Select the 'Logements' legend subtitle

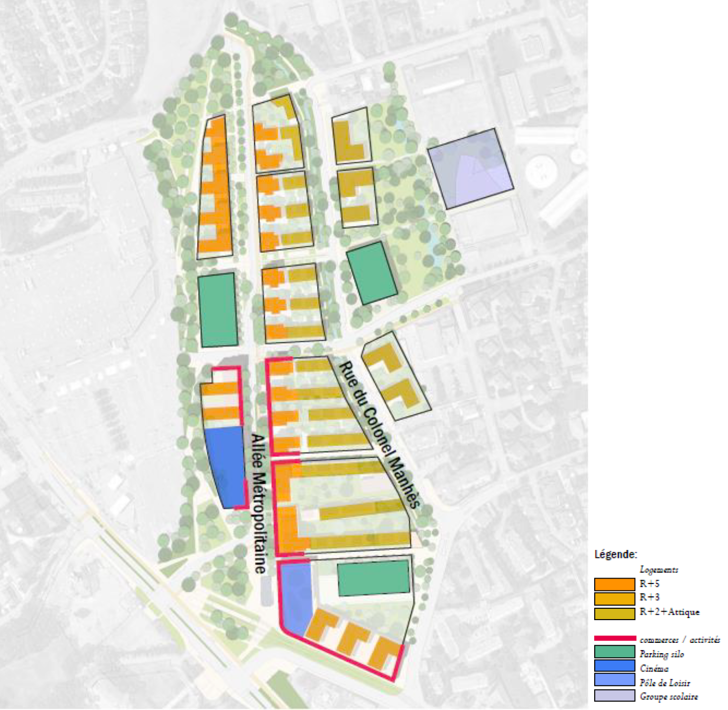[659, 570]
